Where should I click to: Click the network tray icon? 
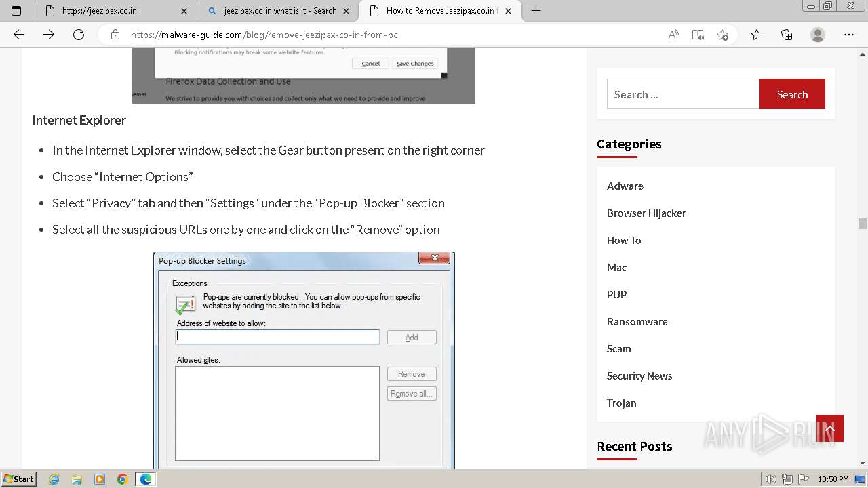(787, 479)
